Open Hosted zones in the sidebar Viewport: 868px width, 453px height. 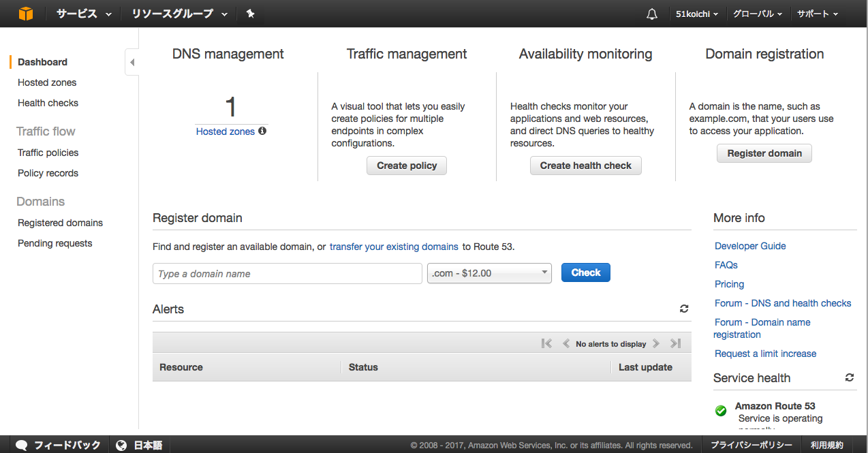click(x=47, y=82)
